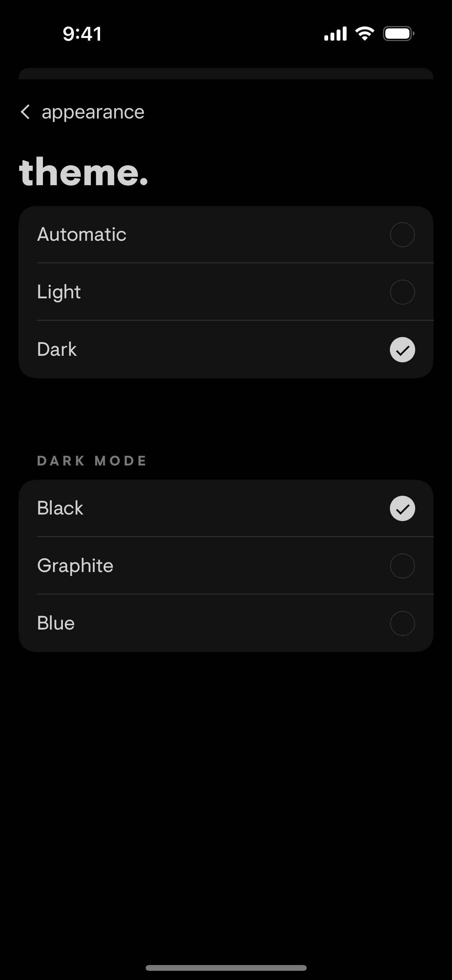Tap the theme. page heading
The height and width of the screenshot is (980, 452).
83,173
